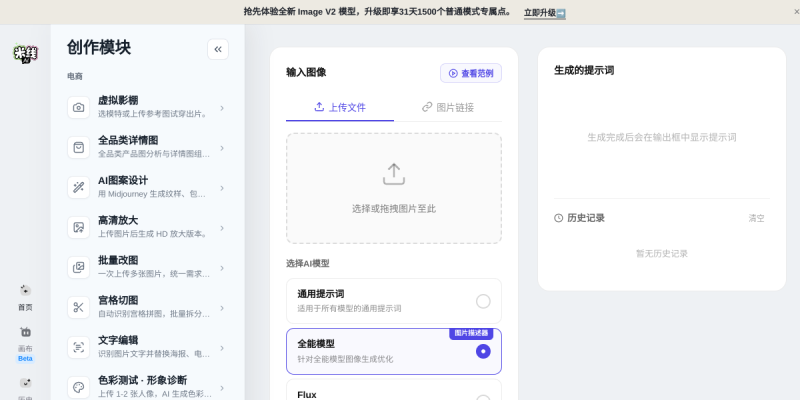Click the 查看范例 button
The height and width of the screenshot is (400, 800).
471,73
